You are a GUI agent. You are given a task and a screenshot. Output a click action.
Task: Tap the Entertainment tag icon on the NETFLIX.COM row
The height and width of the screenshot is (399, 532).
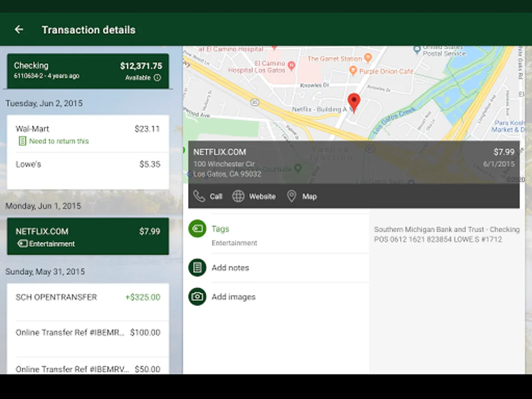pos(23,244)
